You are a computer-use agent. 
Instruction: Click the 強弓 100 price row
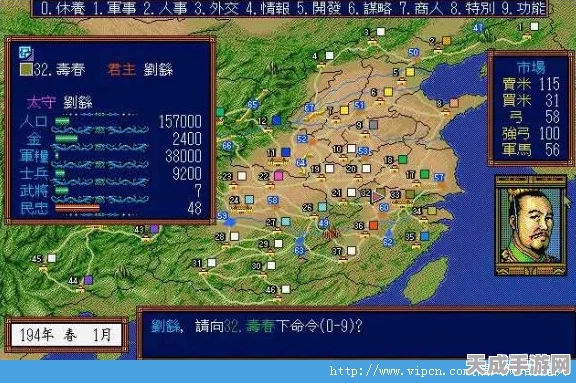pyautogui.click(x=531, y=133)
